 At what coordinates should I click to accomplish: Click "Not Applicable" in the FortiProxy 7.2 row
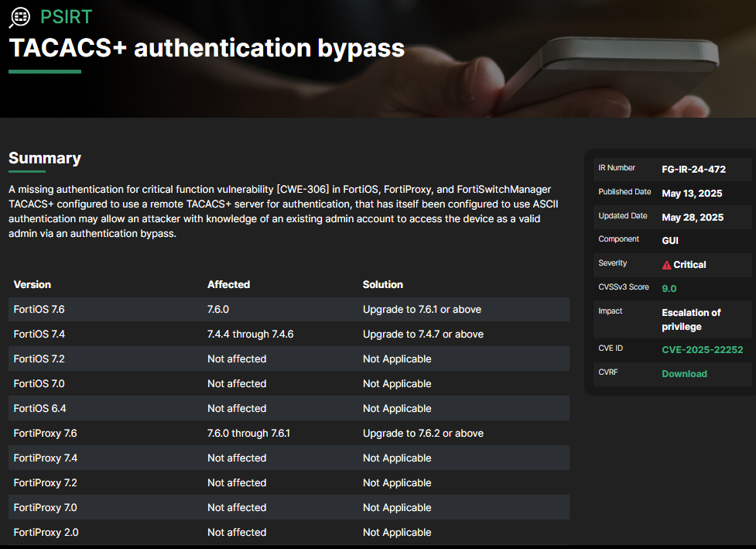(x=397, y=482)
